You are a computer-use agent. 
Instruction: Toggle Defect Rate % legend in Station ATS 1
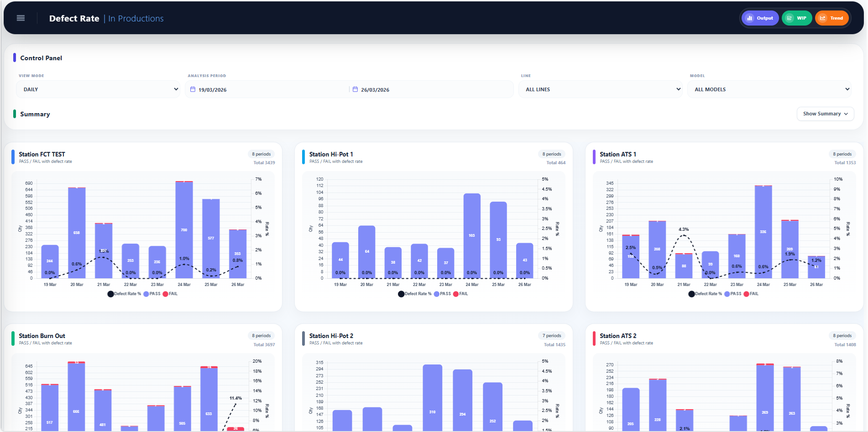[705, 294]
